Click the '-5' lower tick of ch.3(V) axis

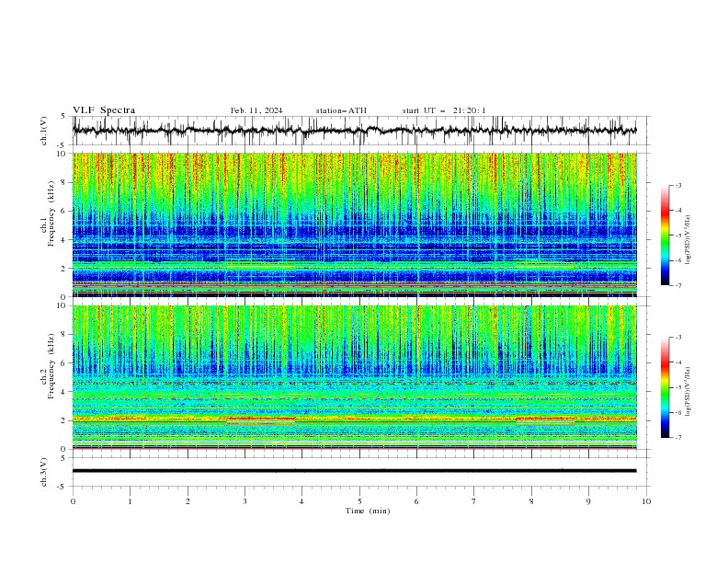63,487
